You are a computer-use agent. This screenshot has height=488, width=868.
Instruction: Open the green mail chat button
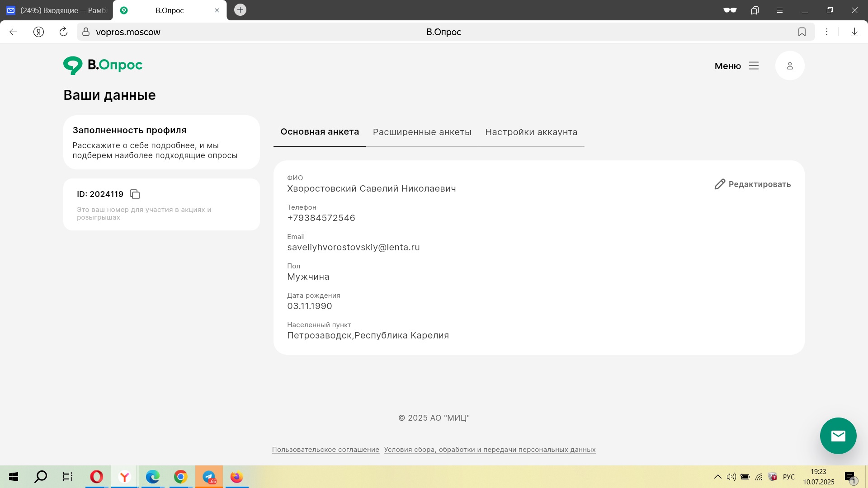[x=838, y=436]
